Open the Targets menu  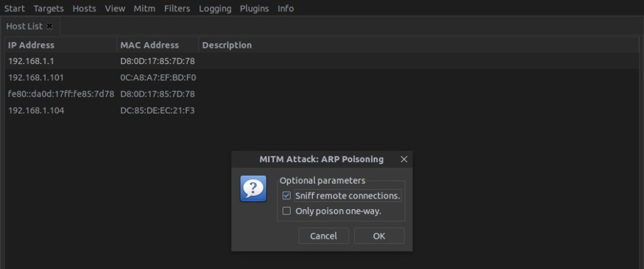click(48, 9)
